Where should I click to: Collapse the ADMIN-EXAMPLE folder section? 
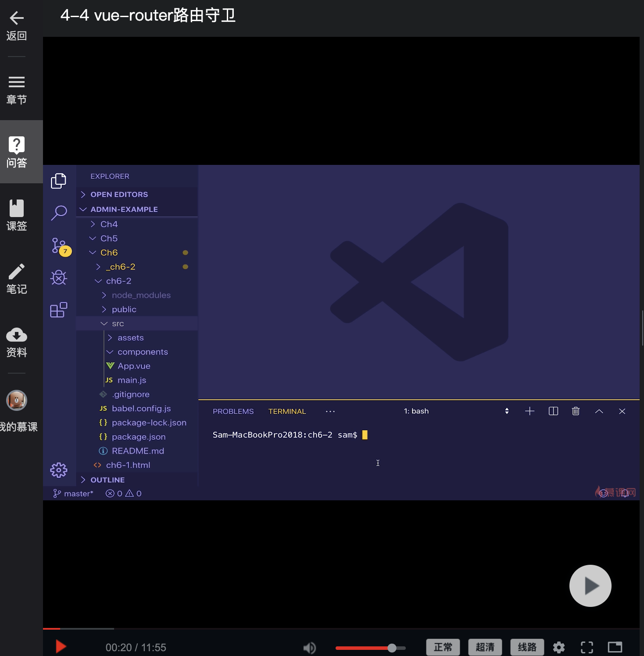(137, 209)
